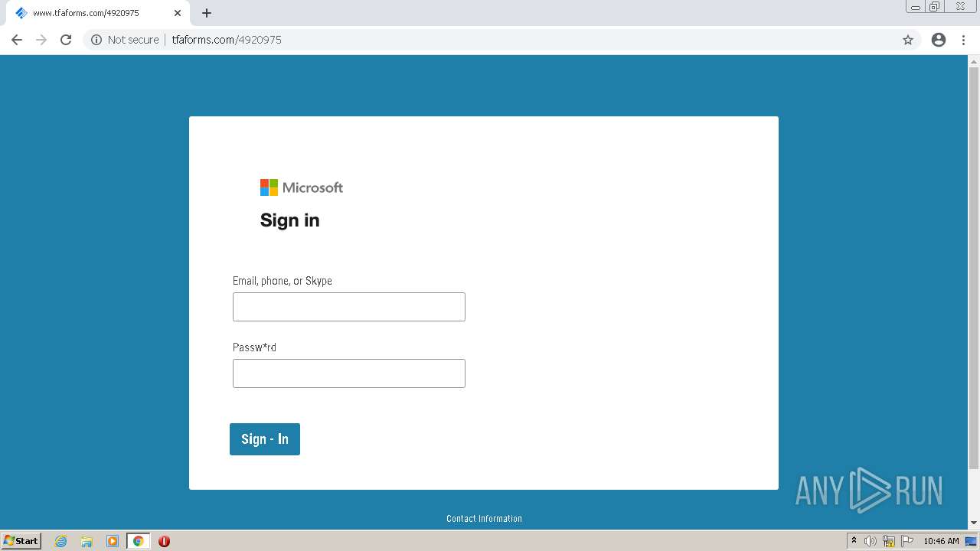Click the Sign in heading text
The width and height of the screenshot is (980, 551).
tap(290, 220)
